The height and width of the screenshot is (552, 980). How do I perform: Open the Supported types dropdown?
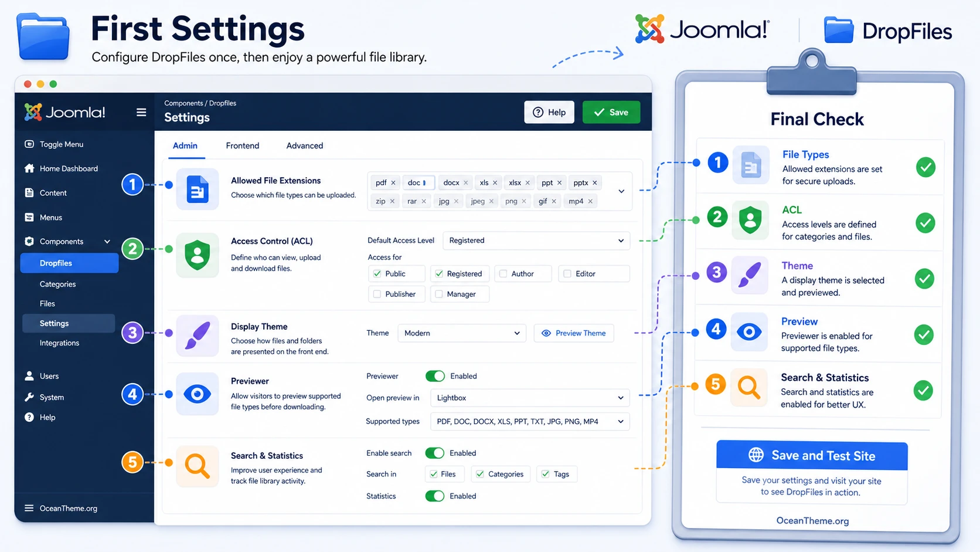530,421
